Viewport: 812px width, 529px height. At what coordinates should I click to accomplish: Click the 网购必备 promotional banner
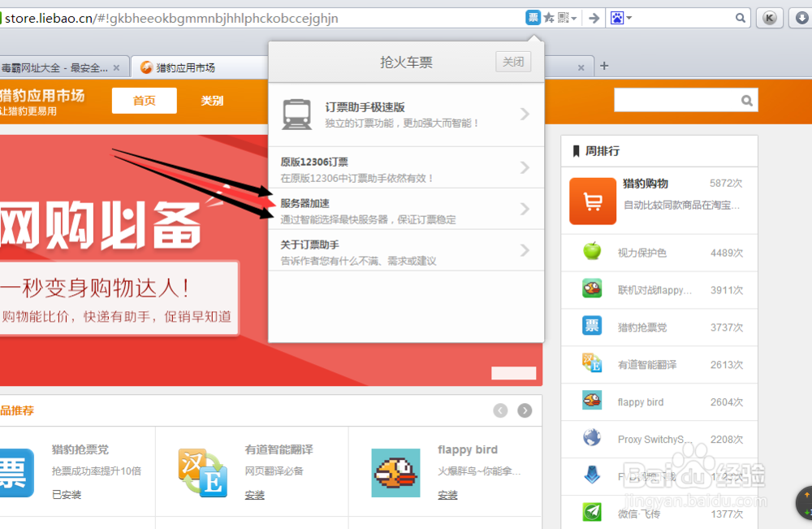coord(134,260)
